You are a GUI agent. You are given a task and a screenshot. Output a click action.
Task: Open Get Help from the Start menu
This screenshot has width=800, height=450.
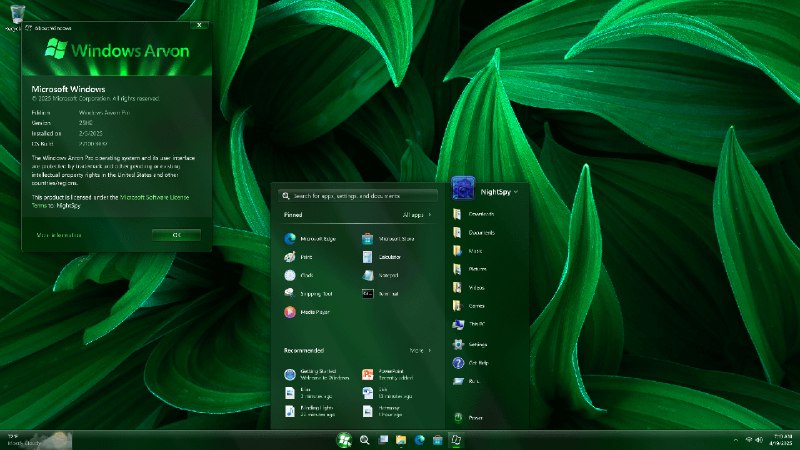pyautogui.click(x=470, y=363)
